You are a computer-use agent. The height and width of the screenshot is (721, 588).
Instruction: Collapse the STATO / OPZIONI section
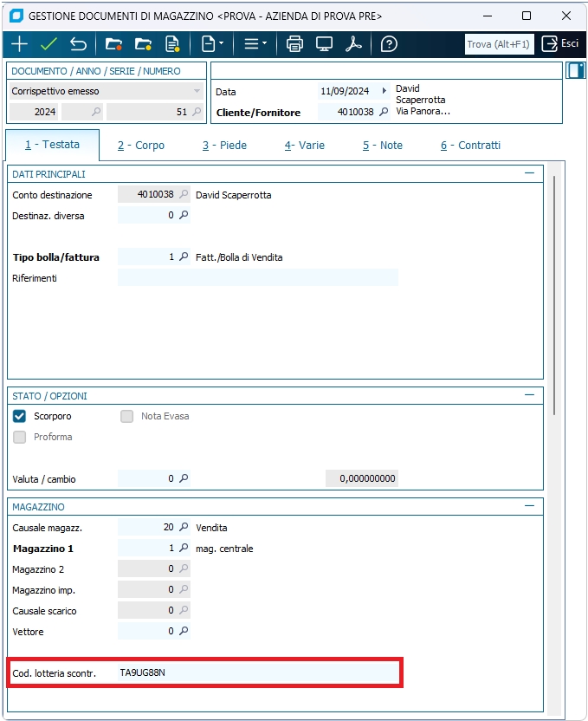pyautogui.click(x=529, y=395)
